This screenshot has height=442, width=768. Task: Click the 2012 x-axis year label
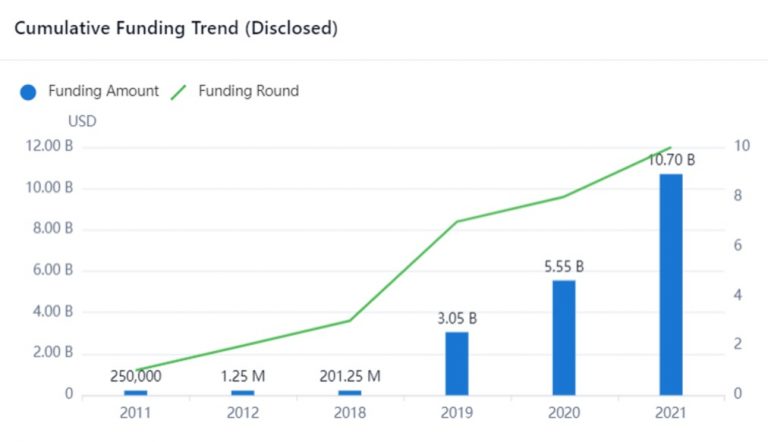243,413
